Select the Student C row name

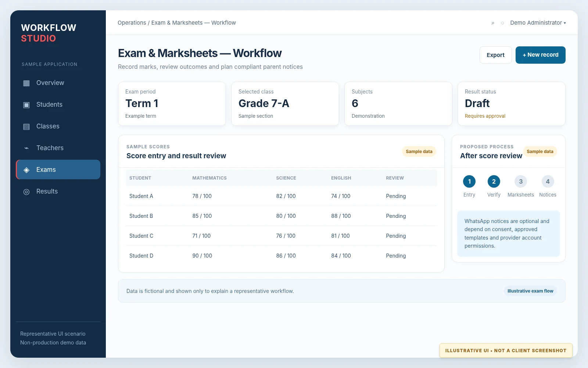click(x=141, y=236)
